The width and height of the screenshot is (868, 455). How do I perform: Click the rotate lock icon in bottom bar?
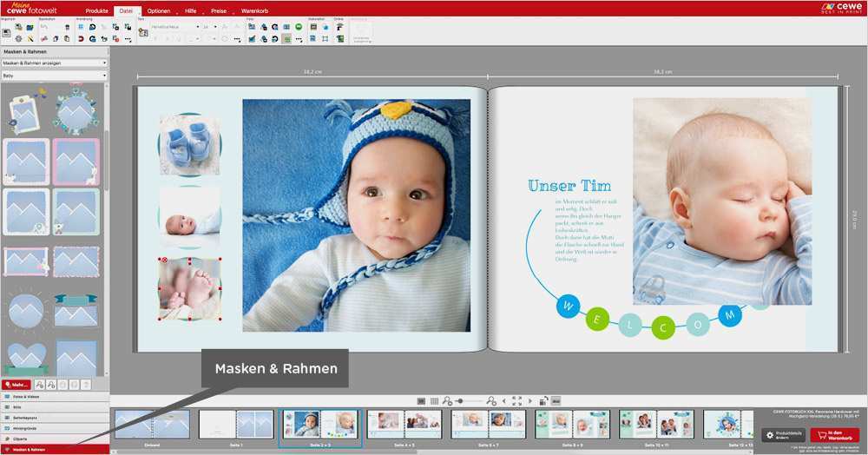(x=543, y=401)
